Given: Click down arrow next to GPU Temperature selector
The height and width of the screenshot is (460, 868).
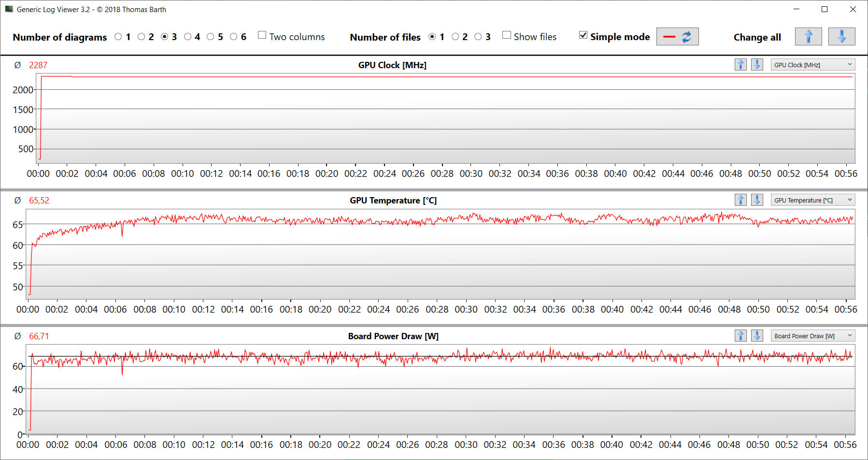Looking at the screenshot, I should tap(757, 200).
